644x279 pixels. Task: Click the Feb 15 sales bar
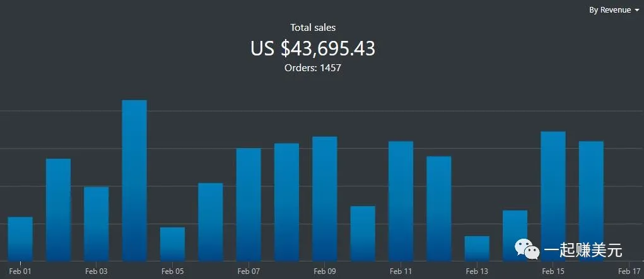(x=553, y=196)
